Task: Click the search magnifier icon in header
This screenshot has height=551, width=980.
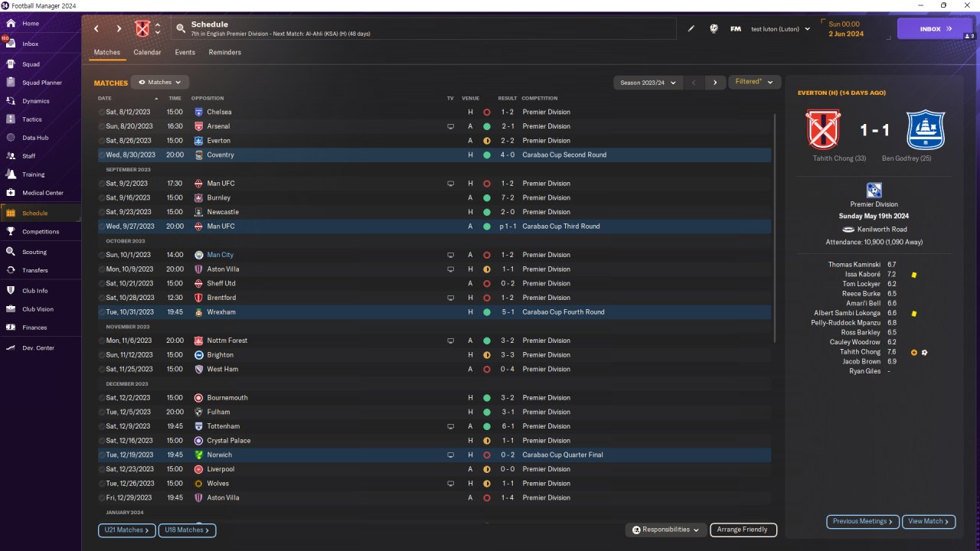Action: [x=181, y=29]
